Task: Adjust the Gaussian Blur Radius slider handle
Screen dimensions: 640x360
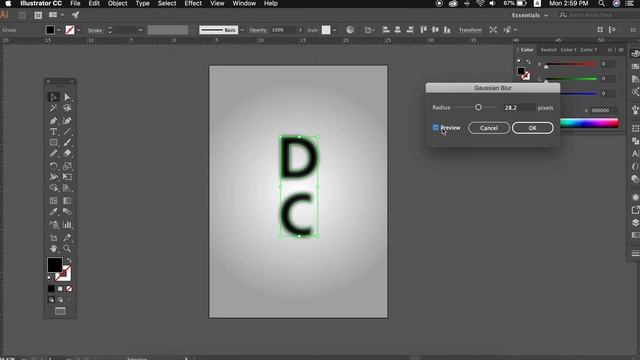Action: [x=478, y=107]
